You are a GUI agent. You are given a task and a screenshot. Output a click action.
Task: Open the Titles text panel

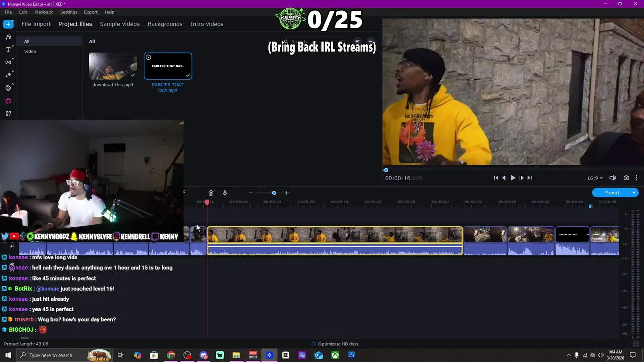8,49
